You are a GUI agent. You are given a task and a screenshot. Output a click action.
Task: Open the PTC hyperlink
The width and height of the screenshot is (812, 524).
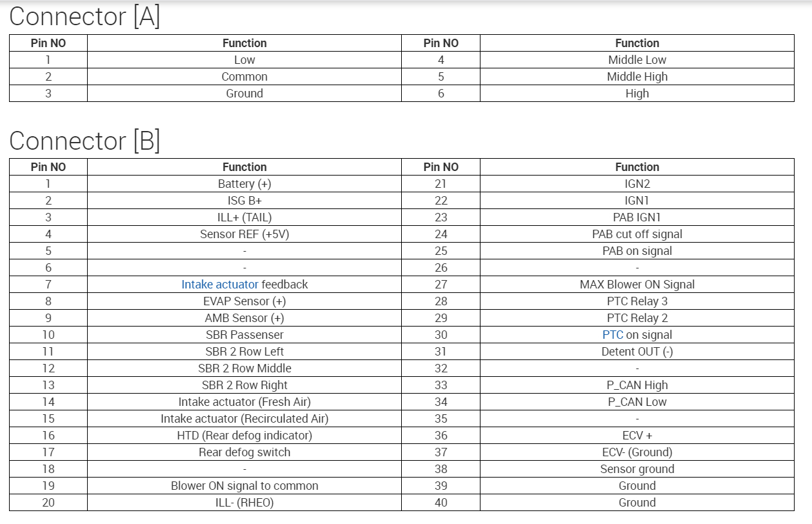click(x=613, y=335)
